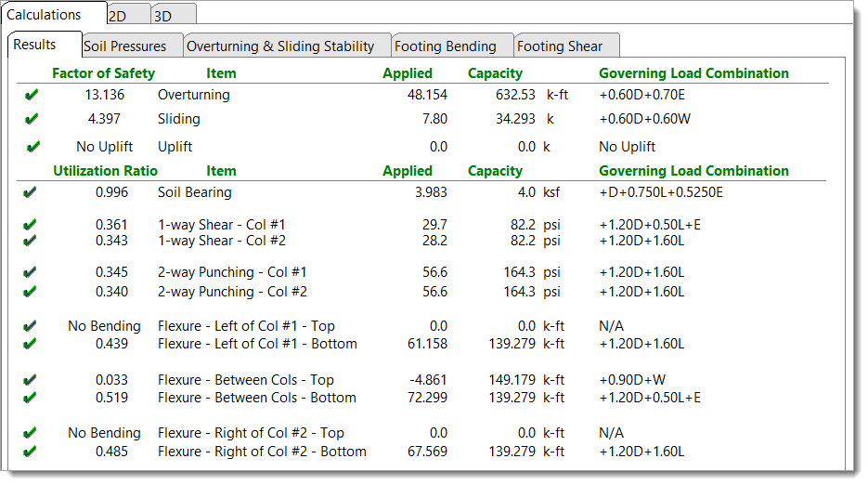The width and height of the screenshot is (868, 485).
Task: Select 'Flexure - Between Cols - Bottom' label
Action: pyautogui.click(x=257, y=398)
